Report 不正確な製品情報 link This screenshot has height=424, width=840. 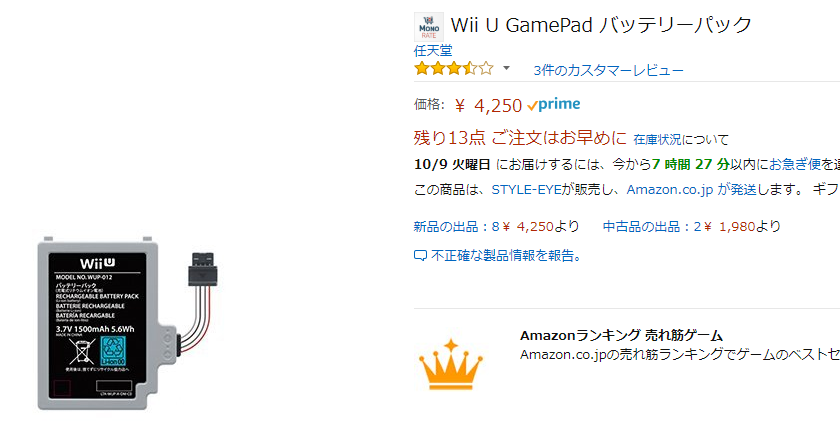(506, 256)
